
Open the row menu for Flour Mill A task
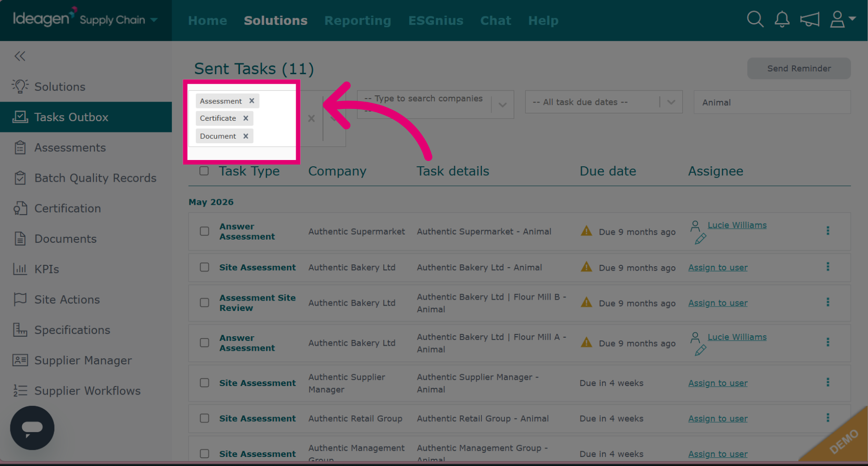(x=828, y=342)
